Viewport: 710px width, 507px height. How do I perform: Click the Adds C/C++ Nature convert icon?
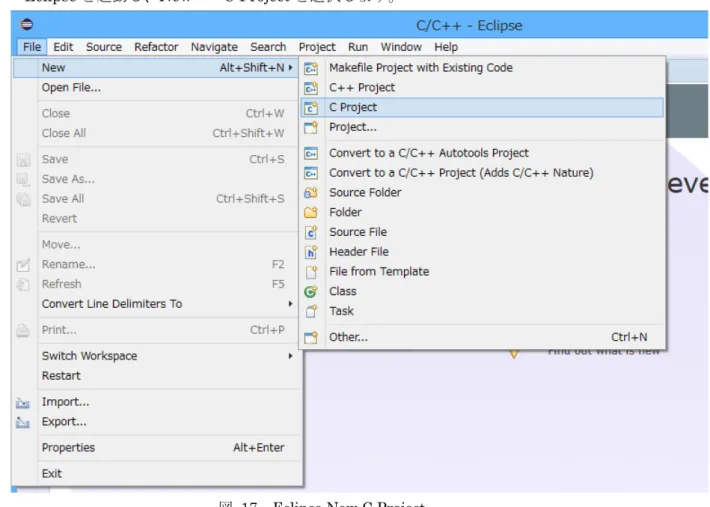click(x=311, y=173)
